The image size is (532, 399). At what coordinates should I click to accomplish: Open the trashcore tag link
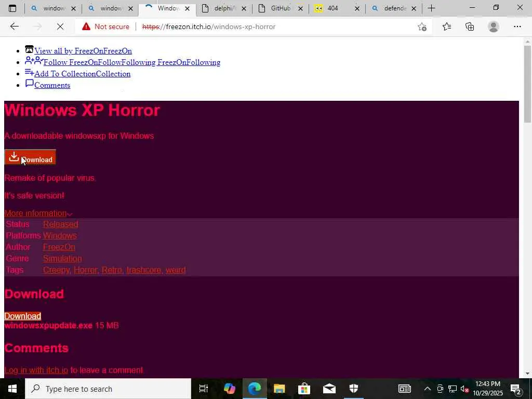pyautogui.click(x=143, y=270)
